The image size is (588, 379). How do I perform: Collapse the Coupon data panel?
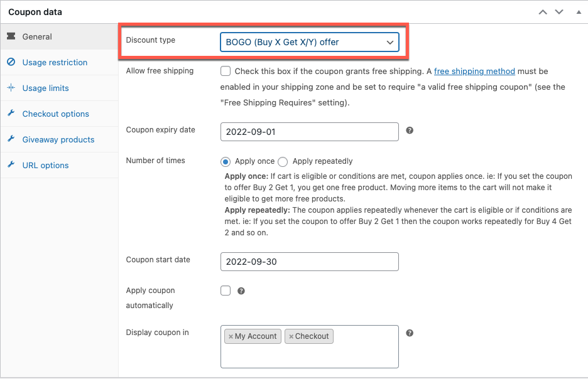click(x=579, y=12)
